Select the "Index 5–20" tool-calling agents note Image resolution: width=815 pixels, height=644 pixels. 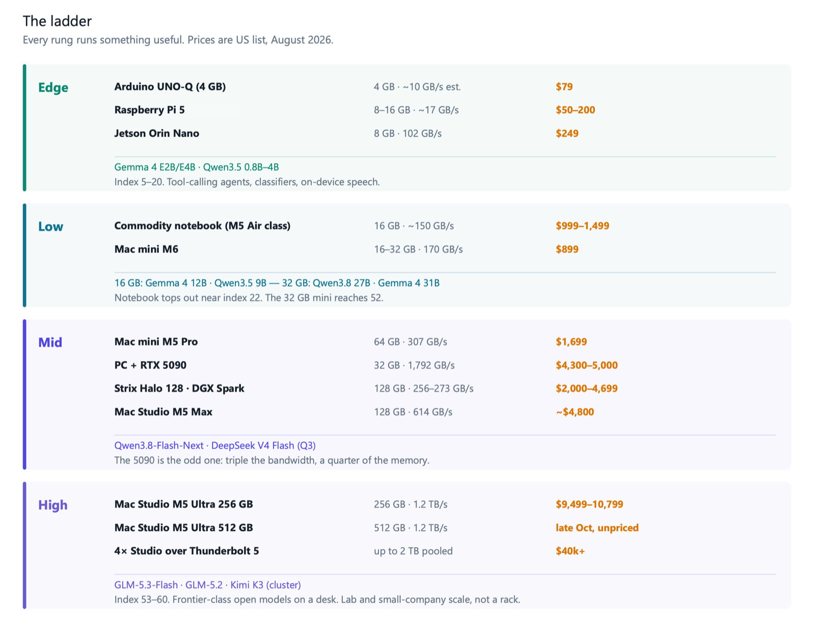(247, 182)
